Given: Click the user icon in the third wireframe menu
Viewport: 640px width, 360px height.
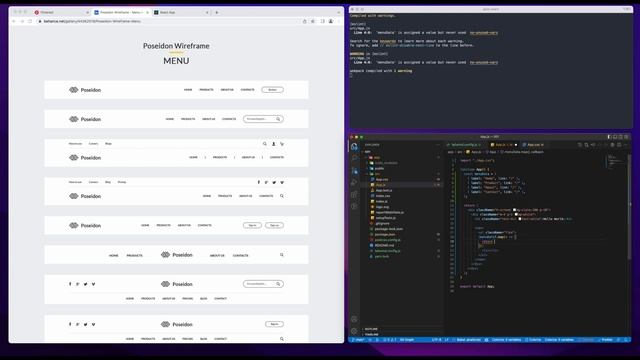Looking at the screenshot, I should coord(273,144).
